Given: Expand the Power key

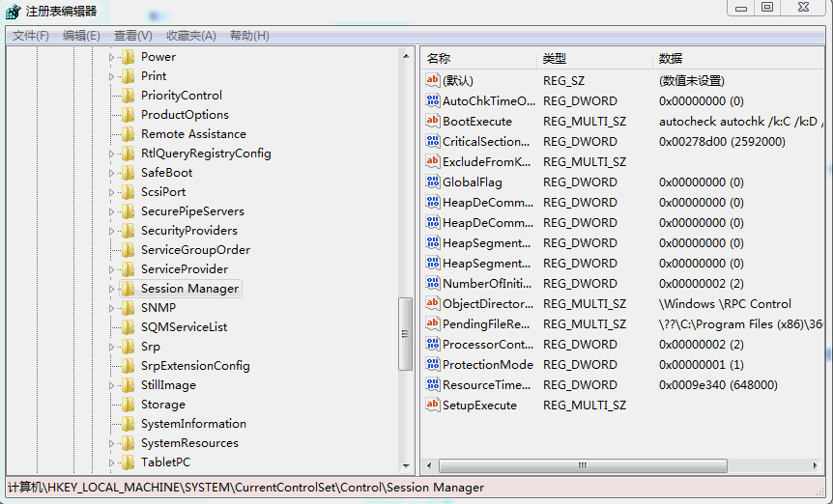Looking at the screenshot, I should point(111,57).
